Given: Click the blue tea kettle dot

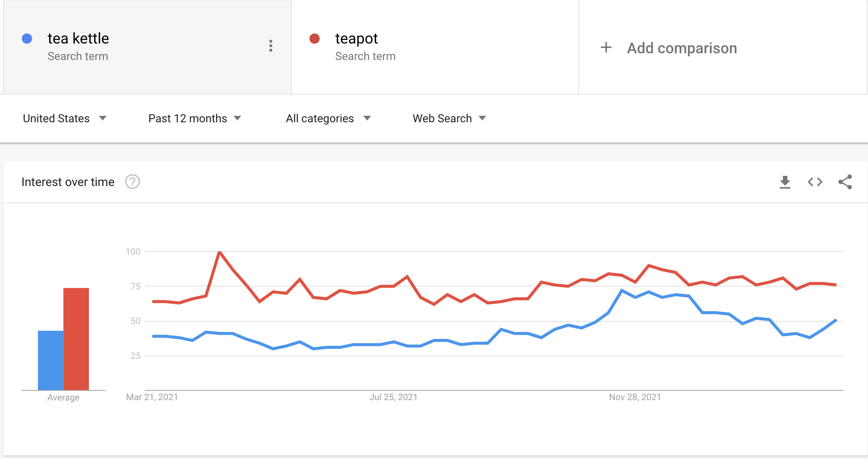Looking at the screenshot, I should 27,39.
